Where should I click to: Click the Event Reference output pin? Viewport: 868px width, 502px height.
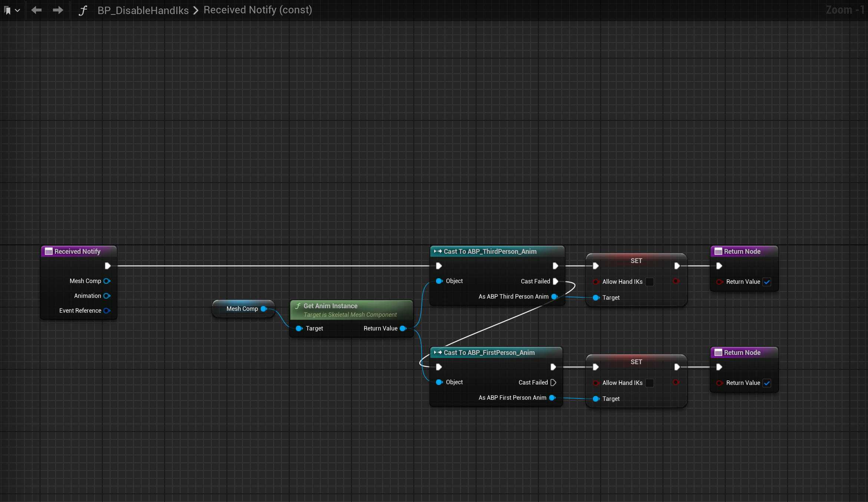coord(107,310)
